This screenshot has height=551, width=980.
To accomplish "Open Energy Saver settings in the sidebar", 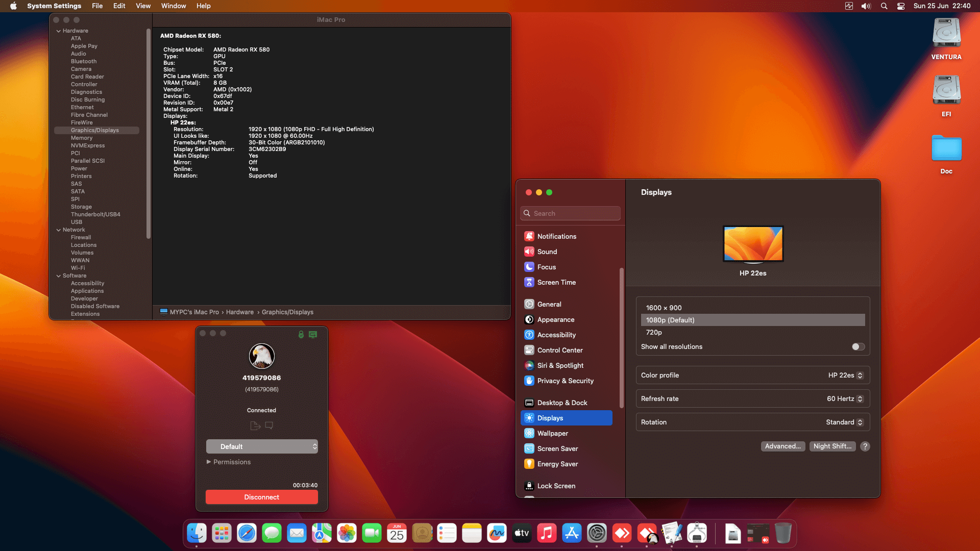I will click(x=567, y=464).
